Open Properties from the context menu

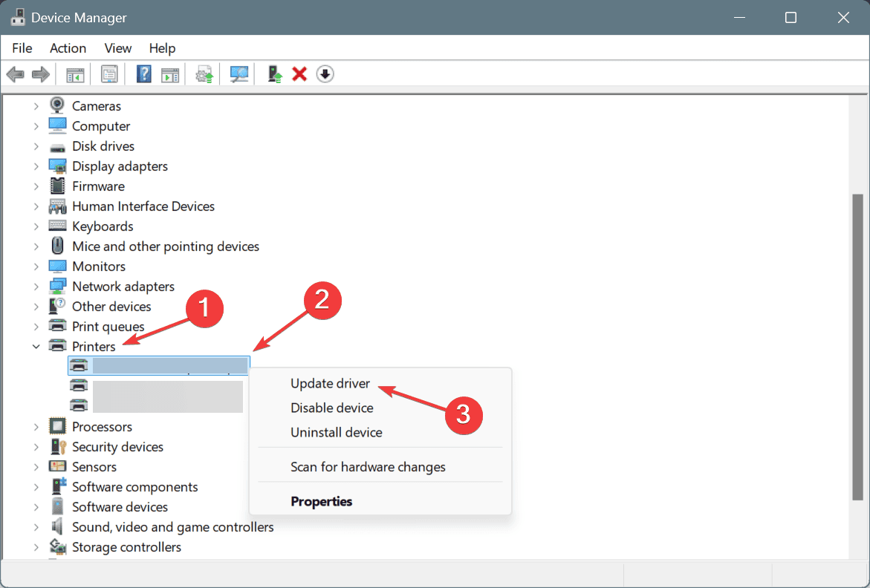point(321,502)
